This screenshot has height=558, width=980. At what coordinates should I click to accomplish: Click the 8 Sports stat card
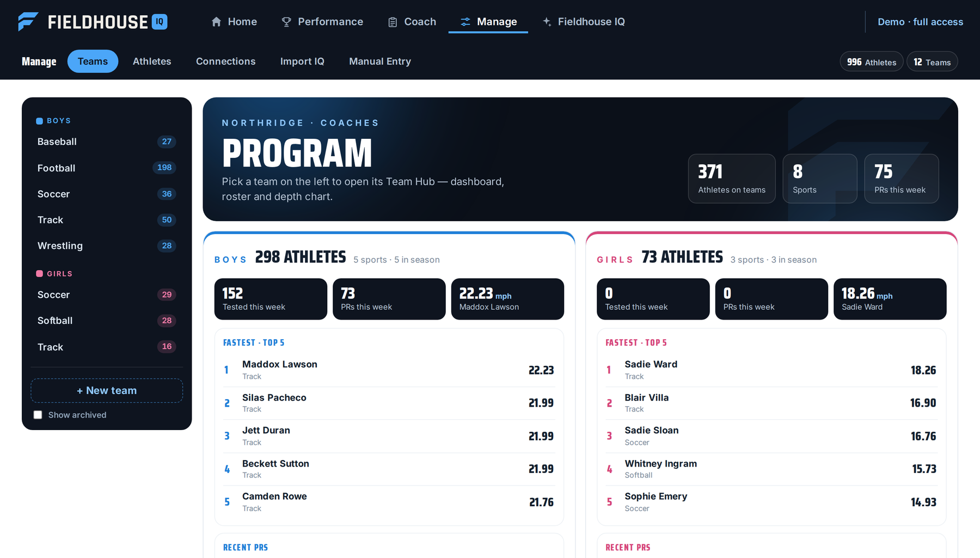(820, 179)
